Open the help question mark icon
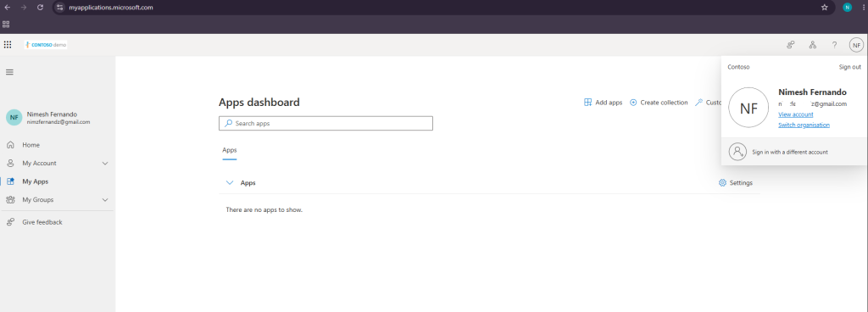The width and height of the screenshot is (868, 312). click(x=834, y=45)
